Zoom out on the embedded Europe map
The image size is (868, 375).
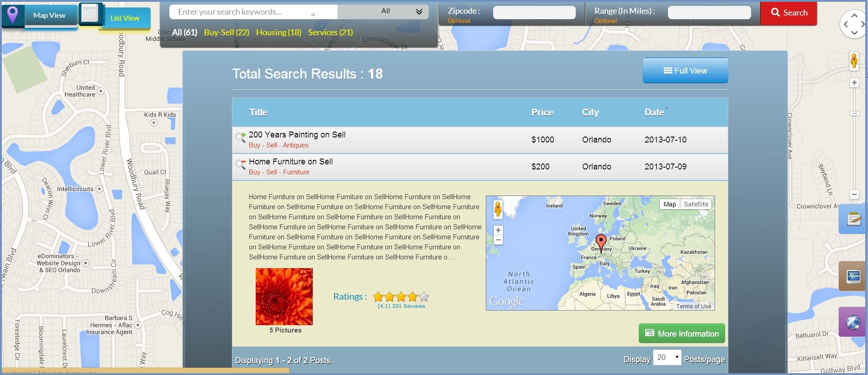[x=498, y=240]
